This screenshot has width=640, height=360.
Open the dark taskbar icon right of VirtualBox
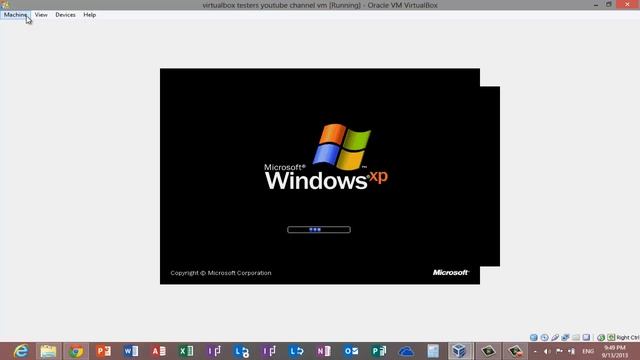(x=488, y=351)
